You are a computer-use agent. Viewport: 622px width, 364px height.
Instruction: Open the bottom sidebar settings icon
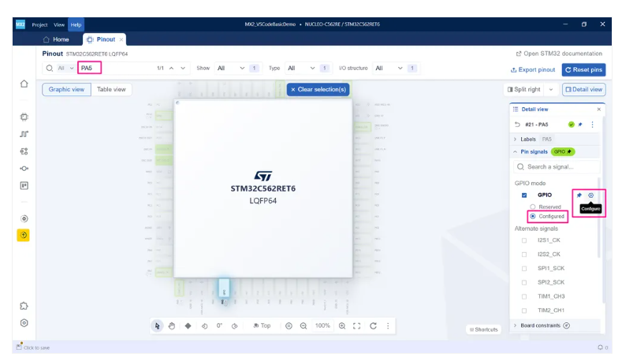(24, 323)
